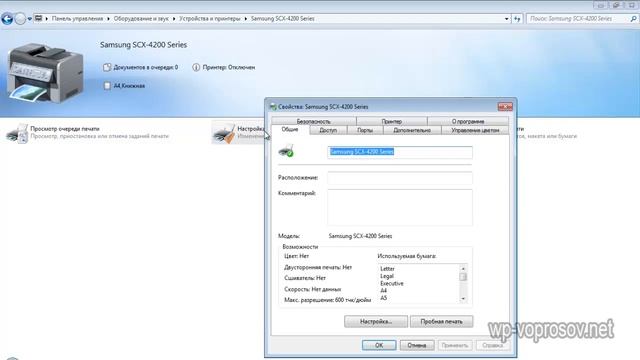The image size is (640, 360).
Task: Click the Расположение input field
Action: coord(400,178)
